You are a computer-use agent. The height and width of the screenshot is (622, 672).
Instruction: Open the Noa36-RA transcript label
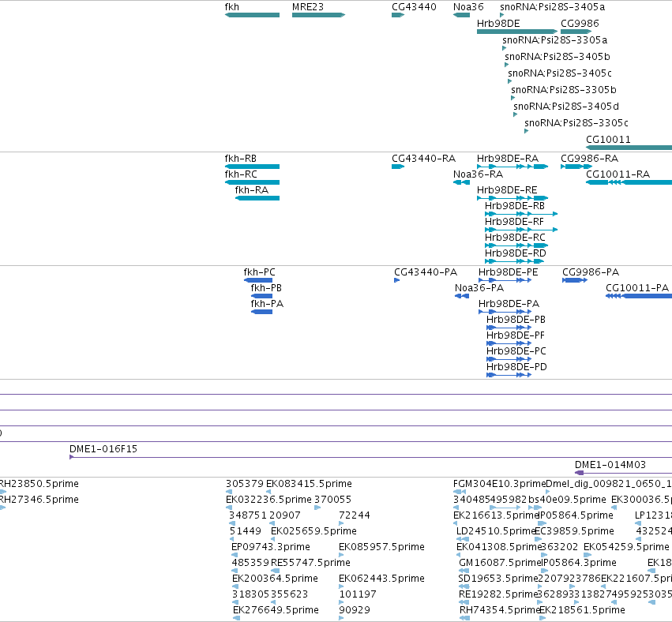(x=478, y=174)
